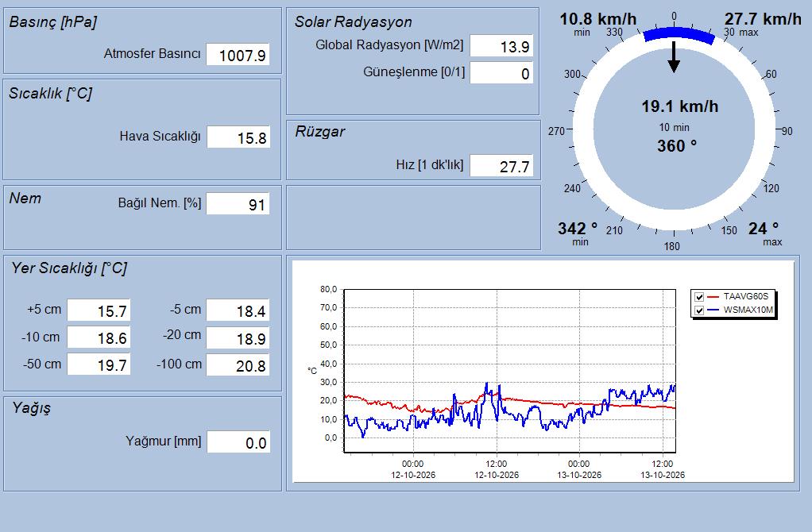
Task: Click the Sıcaklık [°C] section title
Action: coord(50,94)
